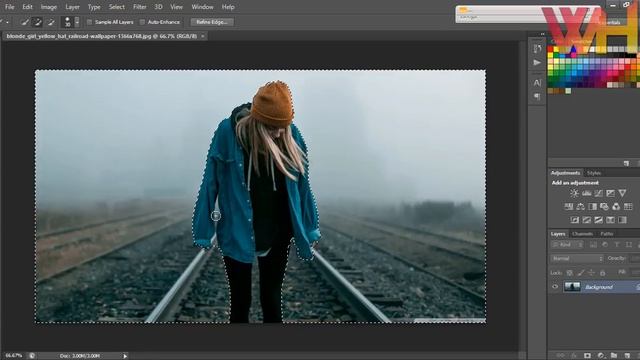Add a Brightness/Contrast adjustment
The image size is (640, 360).
(x=574, y=193)
